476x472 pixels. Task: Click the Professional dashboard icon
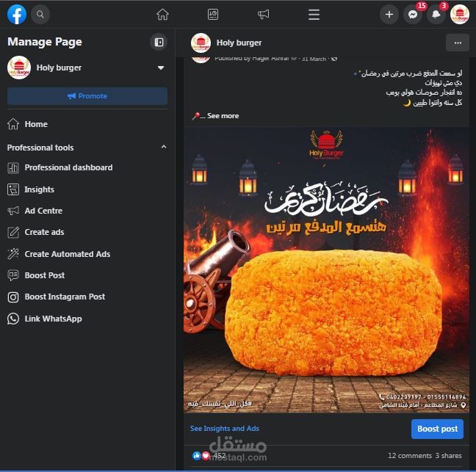click(x=13, y=168)
